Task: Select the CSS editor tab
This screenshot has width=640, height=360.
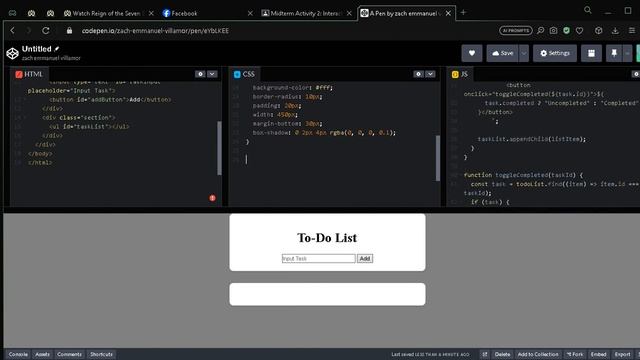Action: [244, 74]
